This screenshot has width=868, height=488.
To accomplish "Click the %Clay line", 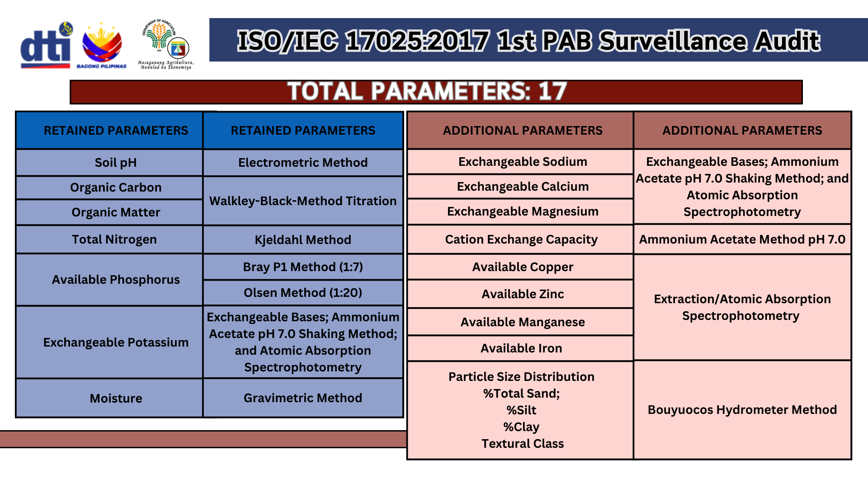I will click(521, 427).
